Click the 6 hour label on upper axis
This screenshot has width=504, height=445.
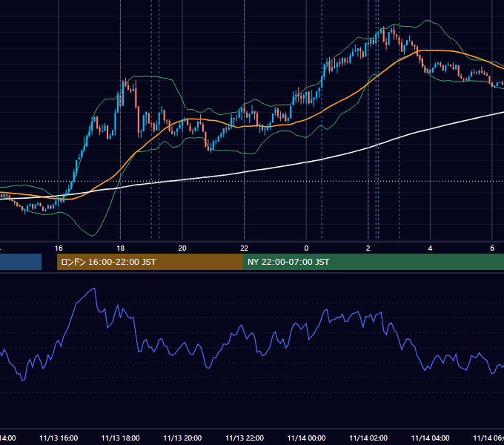pyautogui.click(x=492, y=248)
